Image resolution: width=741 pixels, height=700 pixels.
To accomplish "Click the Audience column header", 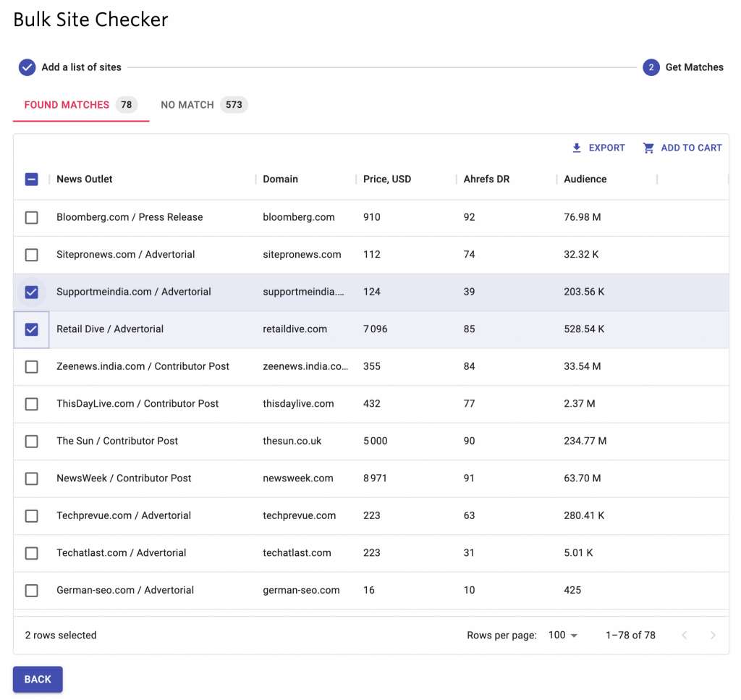I will pos(585,179).
